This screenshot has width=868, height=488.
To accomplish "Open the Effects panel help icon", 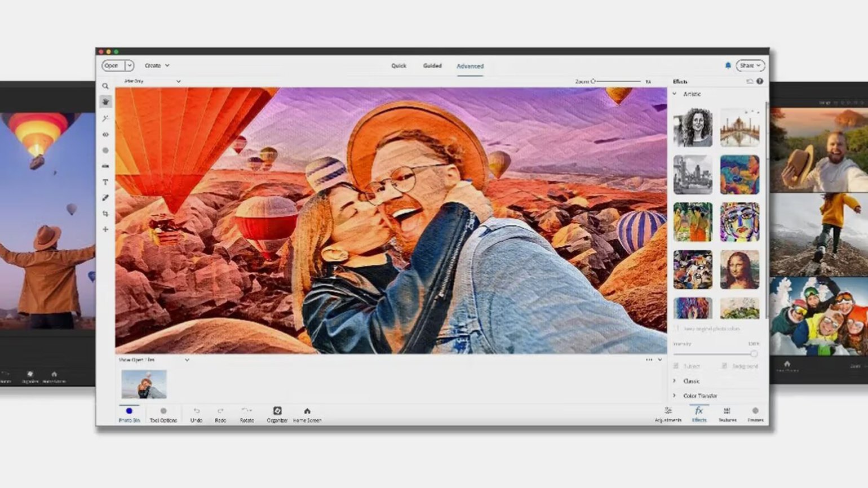I will pyautogui.click(x=760, y=81).
